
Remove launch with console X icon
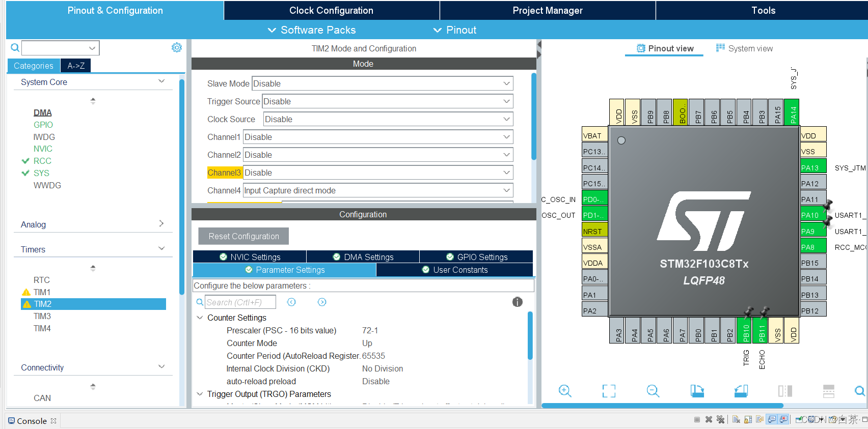[x=709, y=419]
